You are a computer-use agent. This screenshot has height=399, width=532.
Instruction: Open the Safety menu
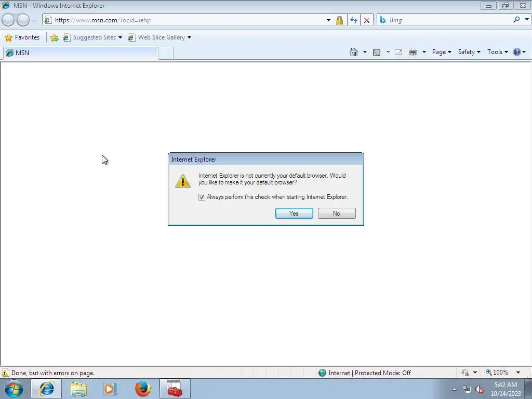[x=469, y=52]
